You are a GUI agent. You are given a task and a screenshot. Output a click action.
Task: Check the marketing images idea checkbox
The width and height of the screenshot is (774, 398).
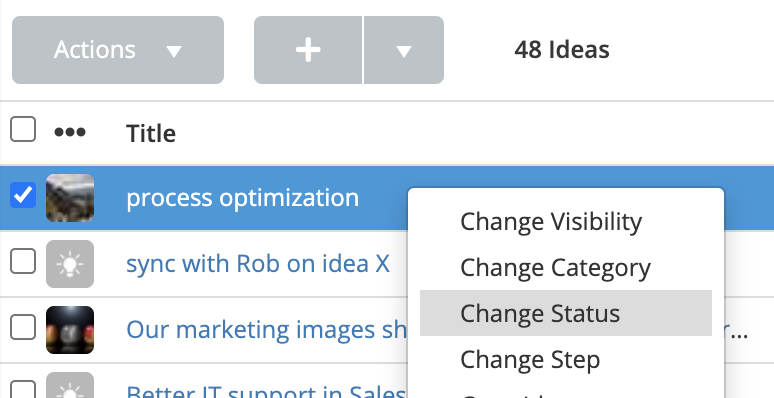point(23,327)
